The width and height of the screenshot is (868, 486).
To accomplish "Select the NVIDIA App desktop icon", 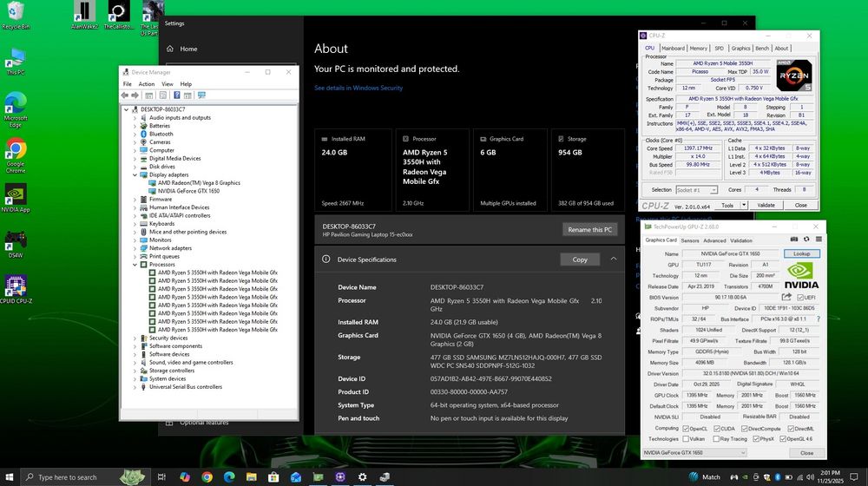I will tap(16, 198).
